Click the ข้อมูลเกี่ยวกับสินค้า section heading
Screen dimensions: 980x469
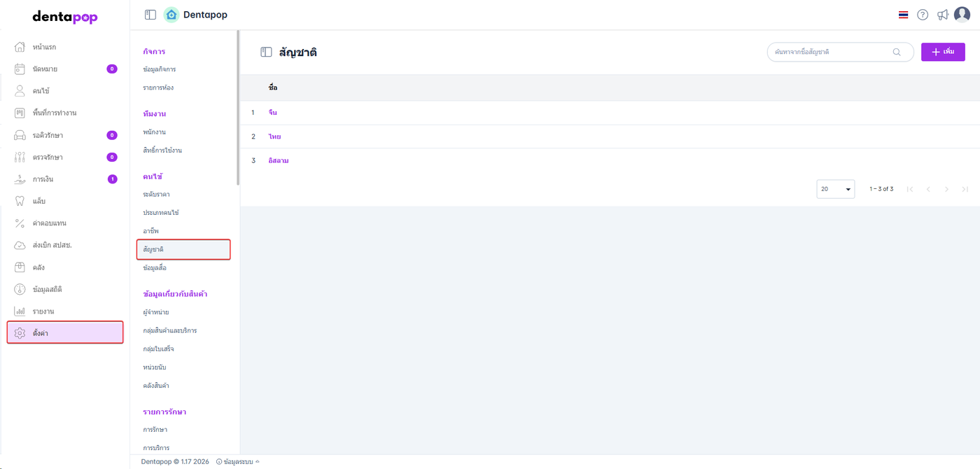(x=175, y=293)
